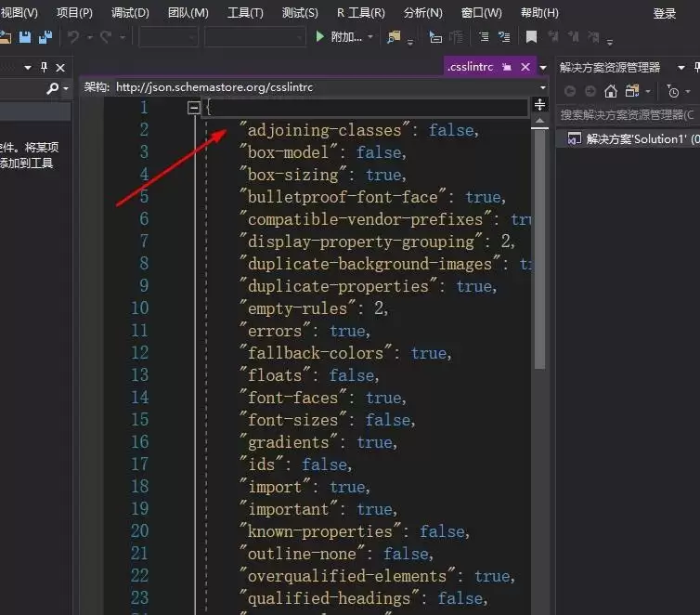Click the Undo arrow icon
This screenshot has width=700, height=615.
(74, 37)
